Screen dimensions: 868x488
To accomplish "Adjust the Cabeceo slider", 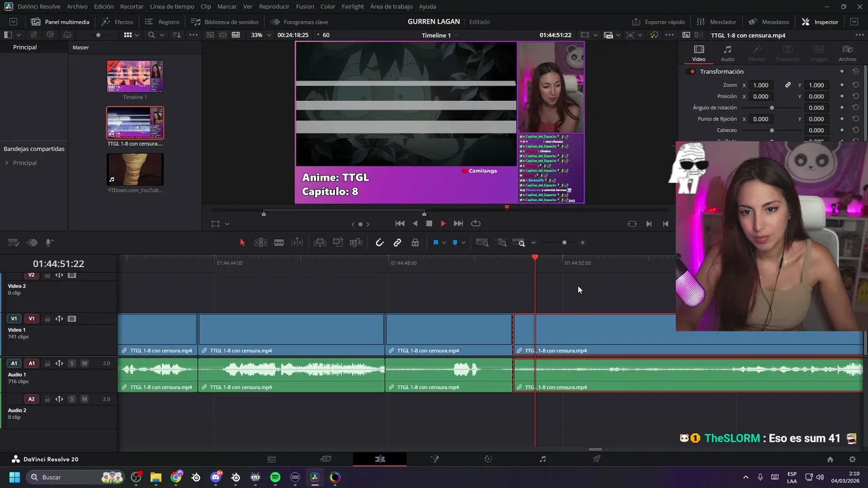I will tap(772, 130).
